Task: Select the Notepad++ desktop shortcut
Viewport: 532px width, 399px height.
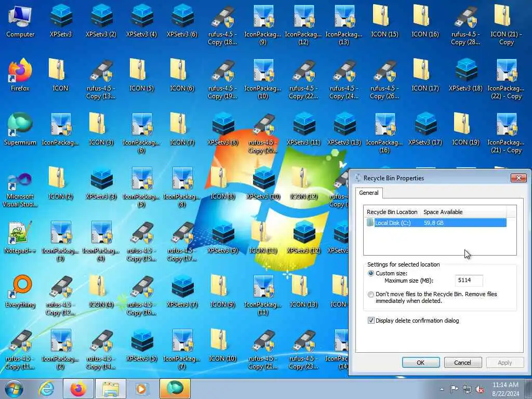Action: coord(20,237)
